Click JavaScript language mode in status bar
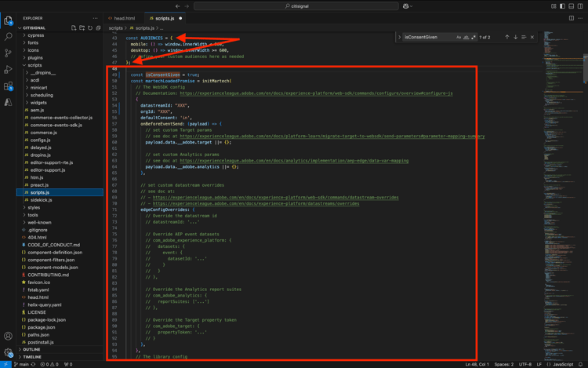588x368 pixels. click(x=563, y=364)
